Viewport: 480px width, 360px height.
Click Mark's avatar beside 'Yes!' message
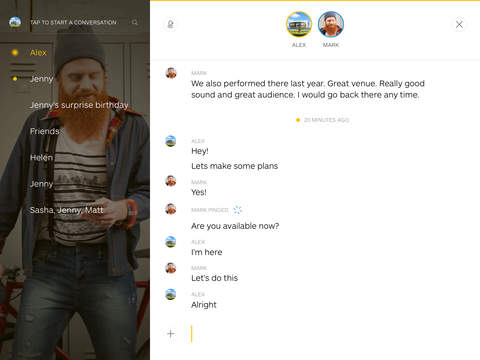coord(171,181)
